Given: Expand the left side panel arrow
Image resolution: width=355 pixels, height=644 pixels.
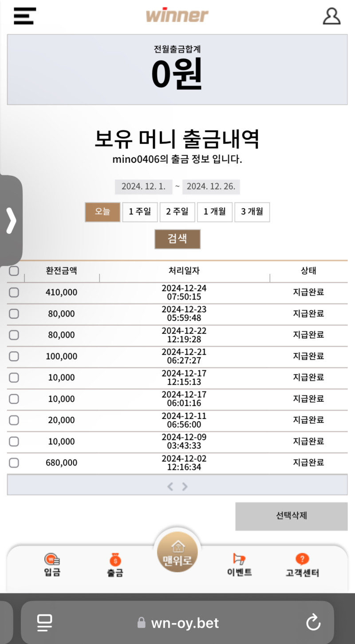Looking at the screenshot, I should click(x=11, y=221).
